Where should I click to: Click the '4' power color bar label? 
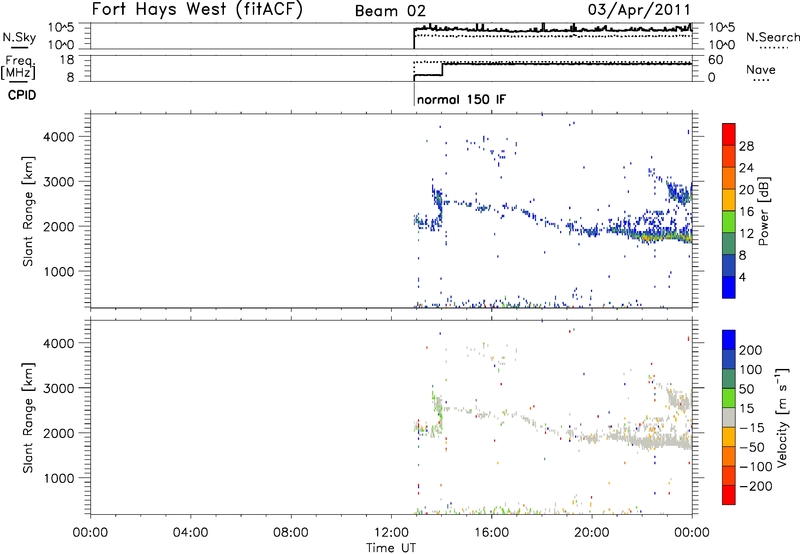pos(742,277)
